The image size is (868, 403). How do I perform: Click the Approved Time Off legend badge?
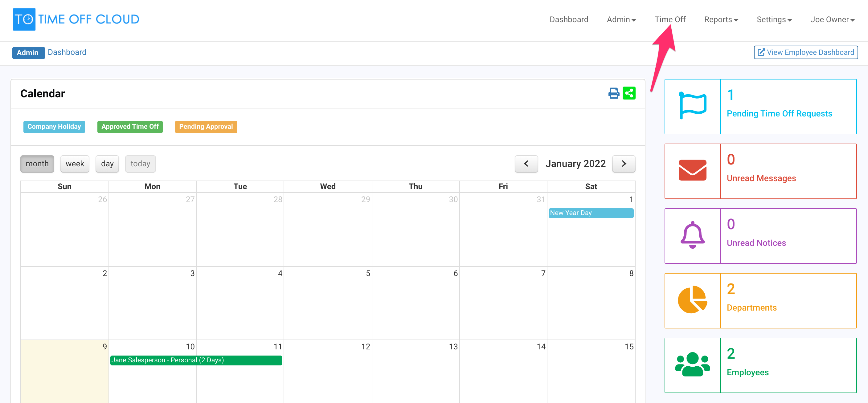click(130, 127)
